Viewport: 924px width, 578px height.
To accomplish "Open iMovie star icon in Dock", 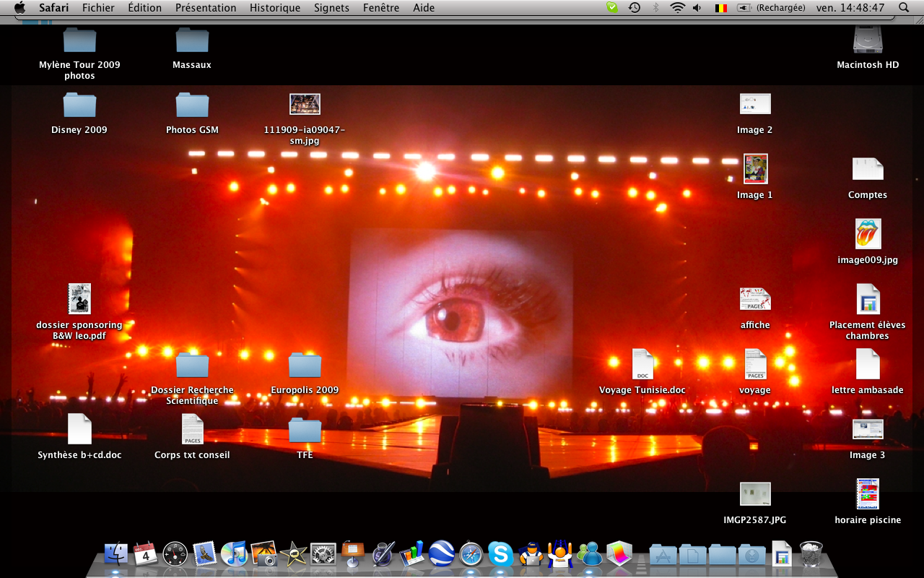I will point(294,554).
